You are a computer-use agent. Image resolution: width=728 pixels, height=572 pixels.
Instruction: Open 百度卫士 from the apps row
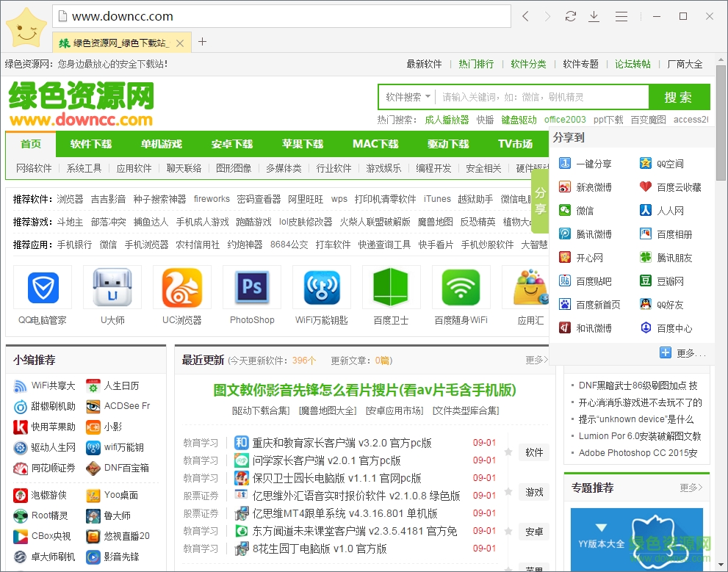(x=391, y=287)
